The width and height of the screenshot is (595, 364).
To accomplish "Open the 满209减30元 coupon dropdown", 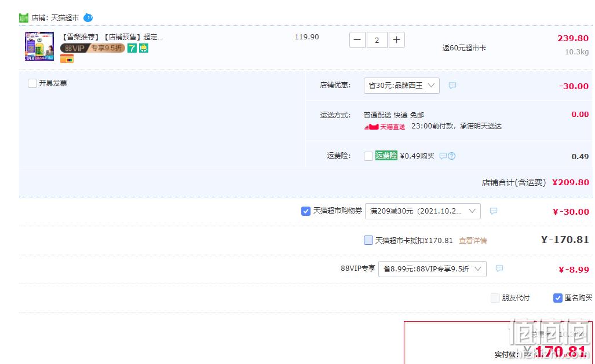I will click(423, 211).
